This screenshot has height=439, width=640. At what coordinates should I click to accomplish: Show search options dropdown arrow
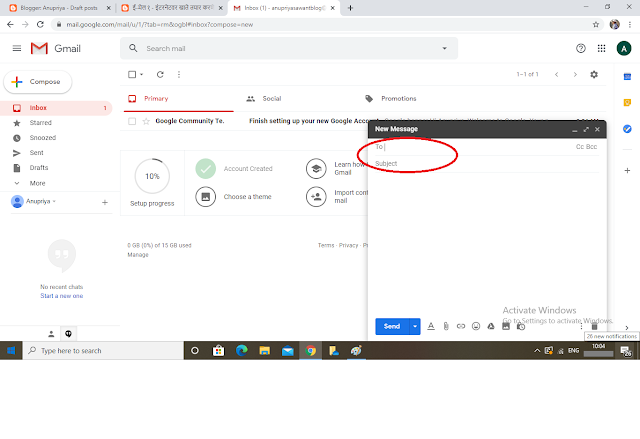click(444, 49)
